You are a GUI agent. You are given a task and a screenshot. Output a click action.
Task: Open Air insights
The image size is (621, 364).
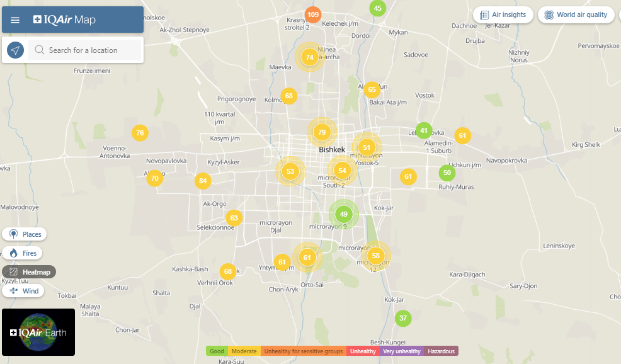(x=503, y=15)
